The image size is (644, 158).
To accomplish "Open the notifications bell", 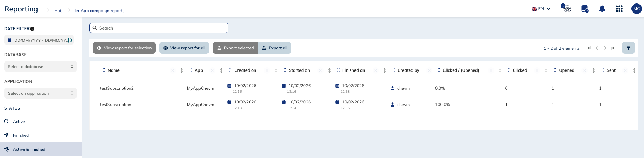I will pos(602,9).
